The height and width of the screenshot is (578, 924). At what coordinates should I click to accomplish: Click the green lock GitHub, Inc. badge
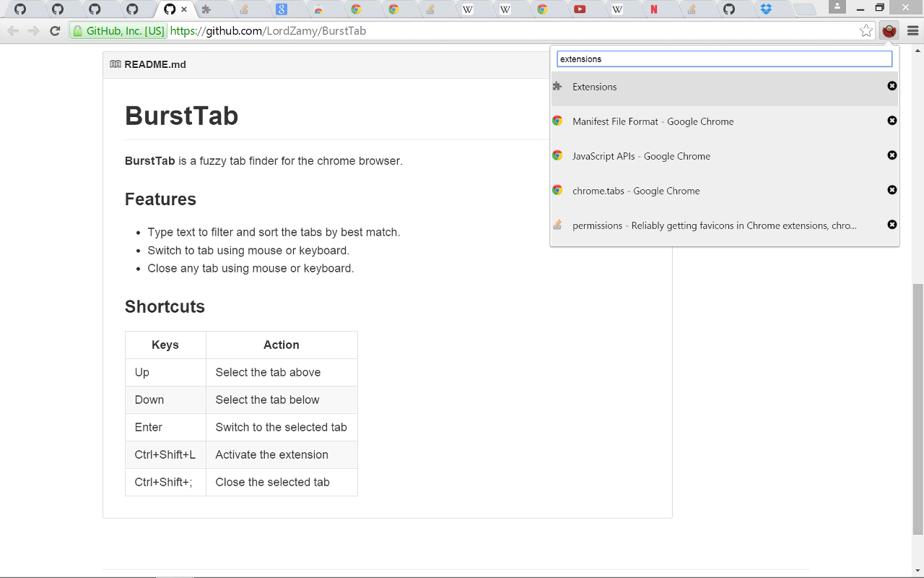pyautogui.click(x=118, y=31)
